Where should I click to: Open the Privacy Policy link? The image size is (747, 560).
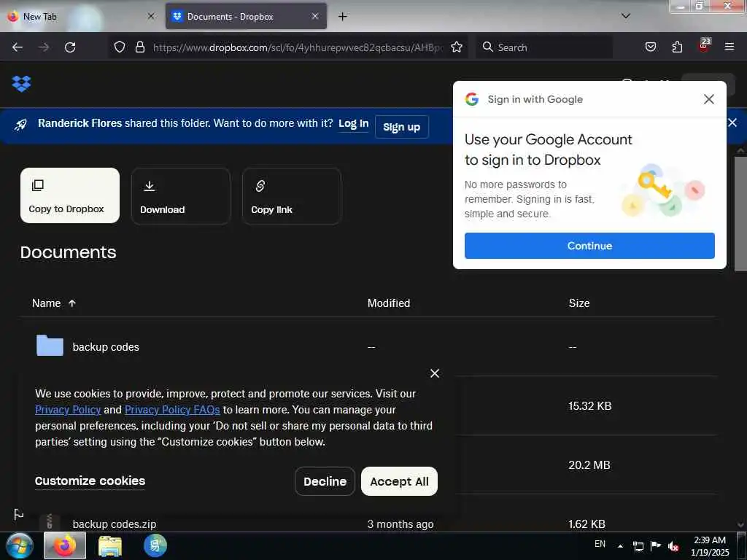click(68, 410)
